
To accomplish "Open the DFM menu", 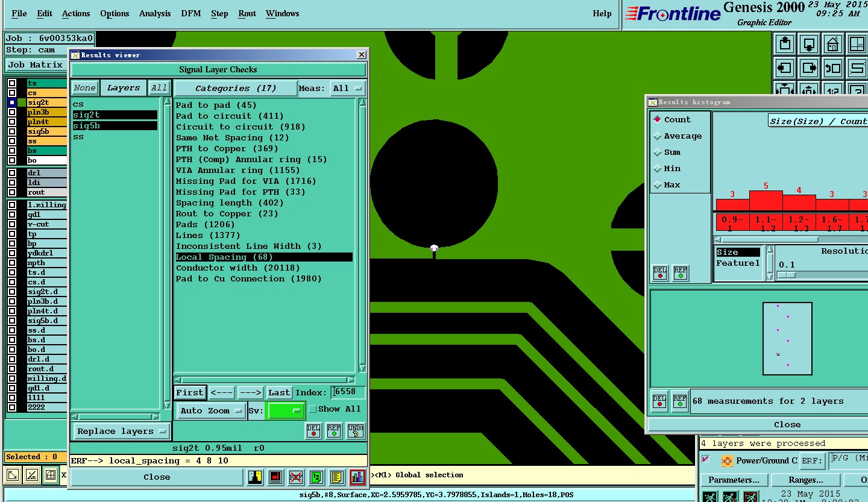I will click(191, 13).
